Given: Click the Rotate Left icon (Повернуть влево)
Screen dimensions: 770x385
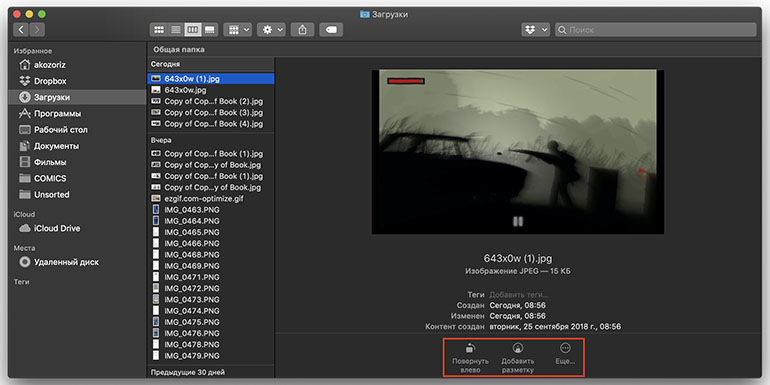Looking at the screenshot, I should pyautogui.click(x=470, y=348).
